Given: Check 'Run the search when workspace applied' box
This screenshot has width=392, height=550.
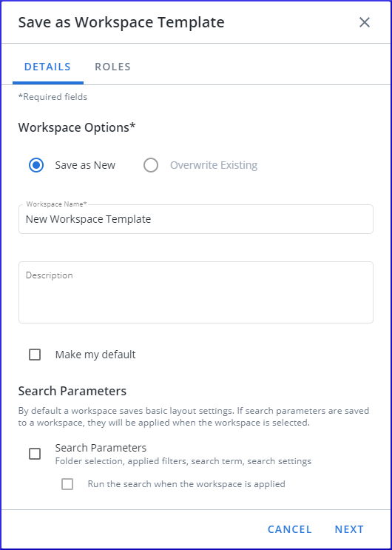Looking at the screenshot, I should tap(67, 484).
